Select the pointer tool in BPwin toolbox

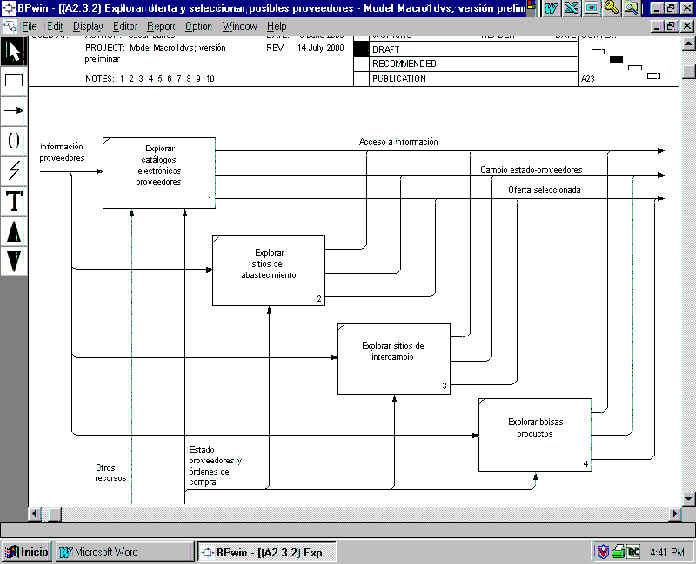tap(14, 52)
